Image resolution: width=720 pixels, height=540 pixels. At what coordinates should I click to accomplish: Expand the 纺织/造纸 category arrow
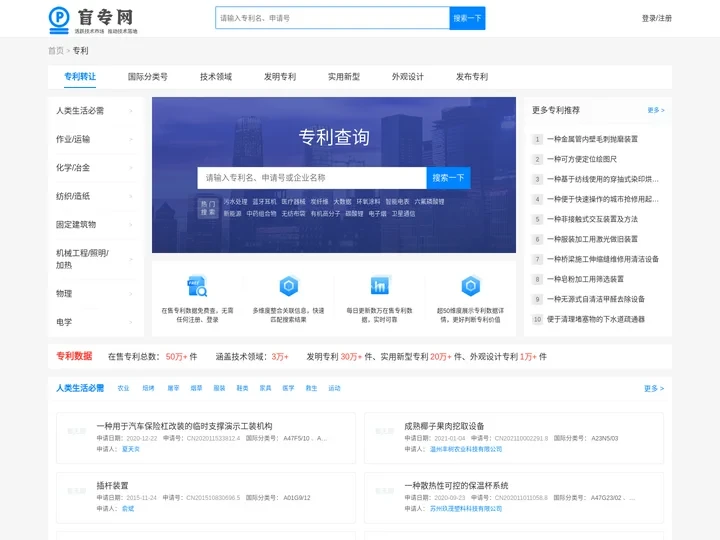point(131,196)
